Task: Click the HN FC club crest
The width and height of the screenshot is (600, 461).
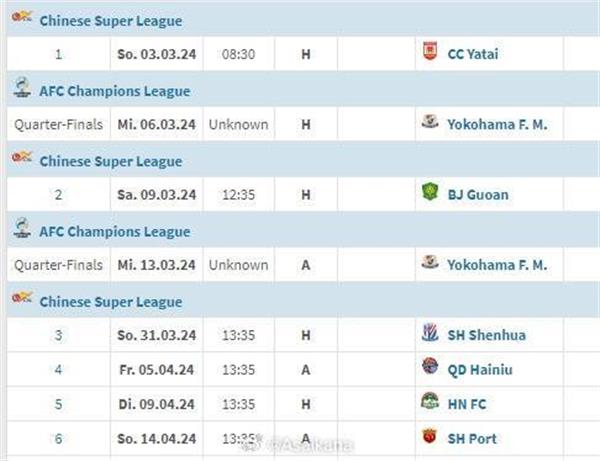Action: pos(430,403)
